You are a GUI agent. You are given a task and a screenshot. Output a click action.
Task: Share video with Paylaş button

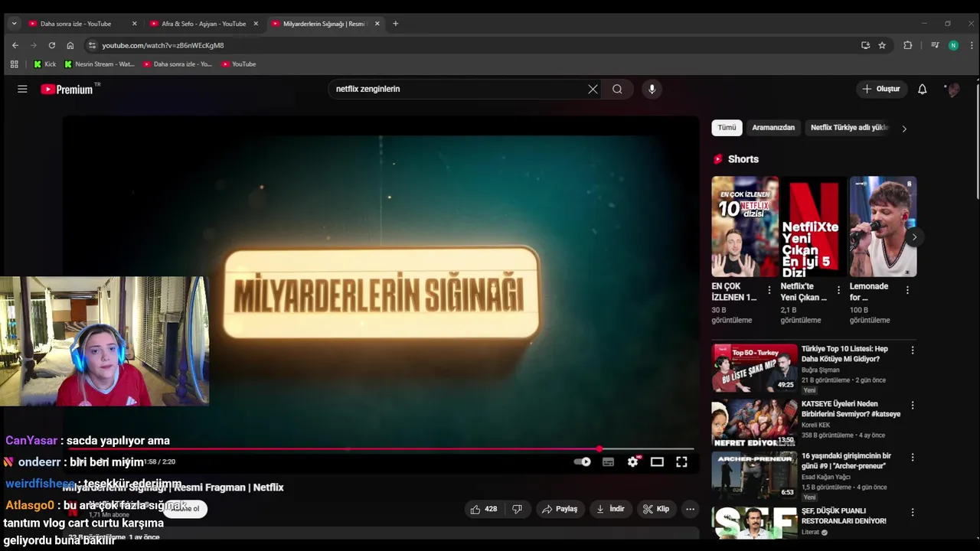[x=559, y=509]
